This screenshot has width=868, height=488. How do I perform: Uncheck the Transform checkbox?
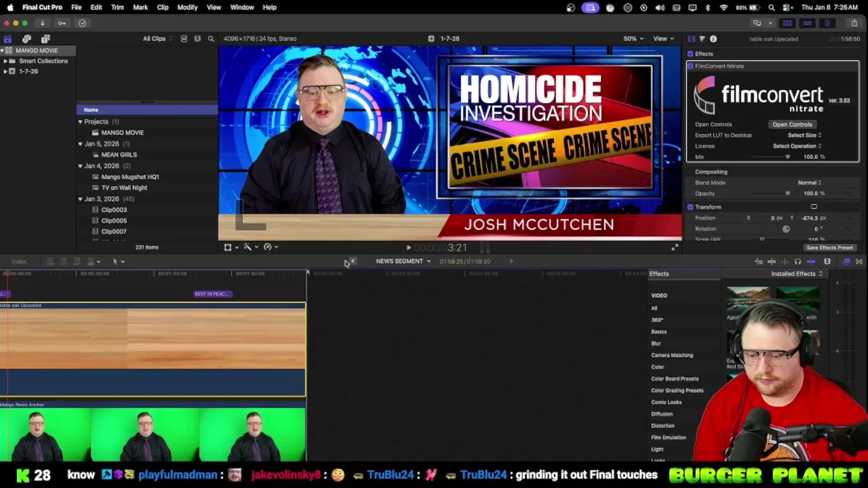point(690,207)
